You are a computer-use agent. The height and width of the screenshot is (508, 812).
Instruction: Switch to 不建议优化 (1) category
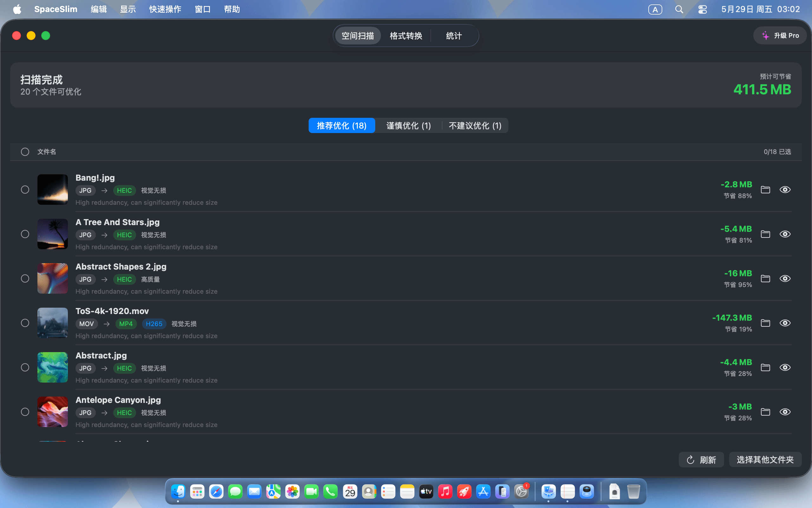(x=475, y=126)
